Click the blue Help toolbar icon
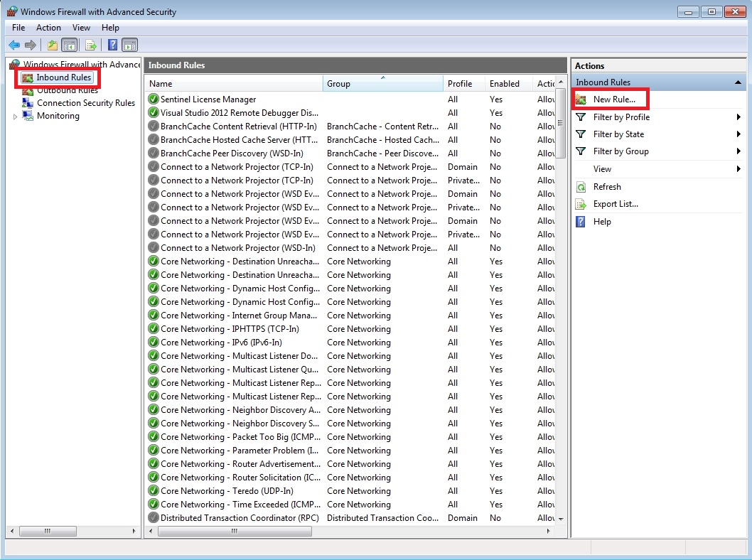Image resolution: width=752 pixels, height=560 pixels. (112, 45)
